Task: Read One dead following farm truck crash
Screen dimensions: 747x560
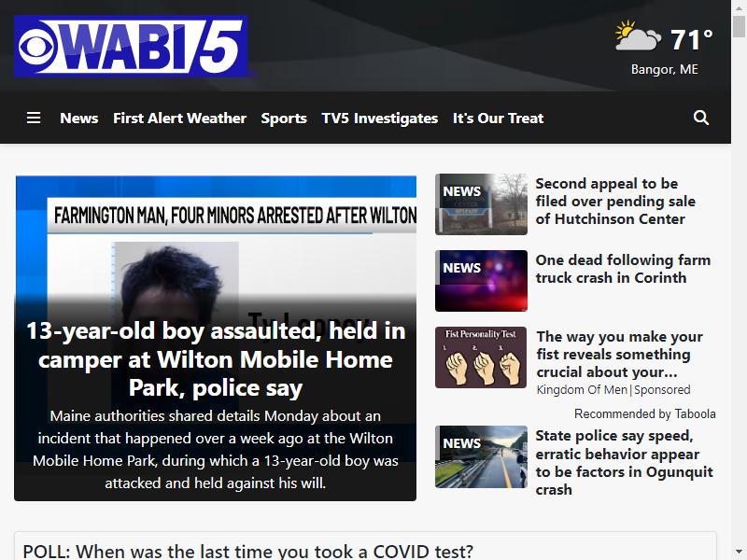Action: tap(623, 269)
